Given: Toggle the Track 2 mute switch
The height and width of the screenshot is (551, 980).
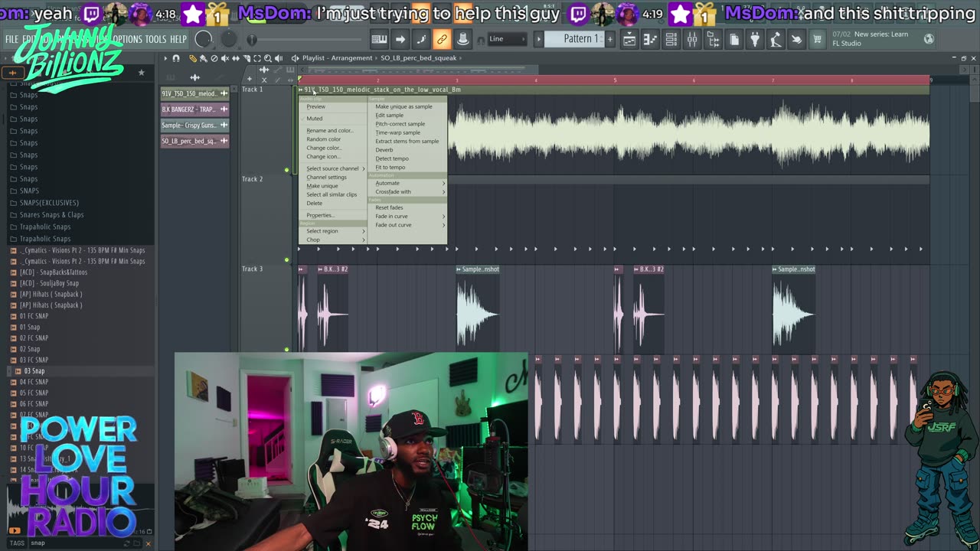Looking at the screenshot, I should pyautogui.click(x=287, y=259).
